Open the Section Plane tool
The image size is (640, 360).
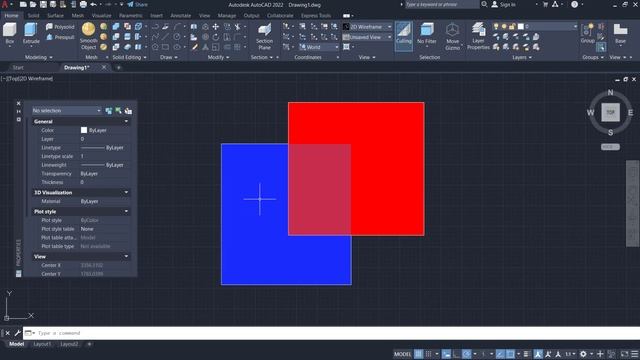[x=264, y=36]
